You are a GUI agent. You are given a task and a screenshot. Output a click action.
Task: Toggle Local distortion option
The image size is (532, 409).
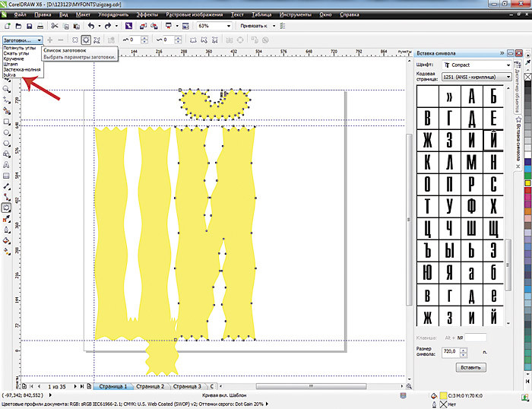(x=215, y=40)
